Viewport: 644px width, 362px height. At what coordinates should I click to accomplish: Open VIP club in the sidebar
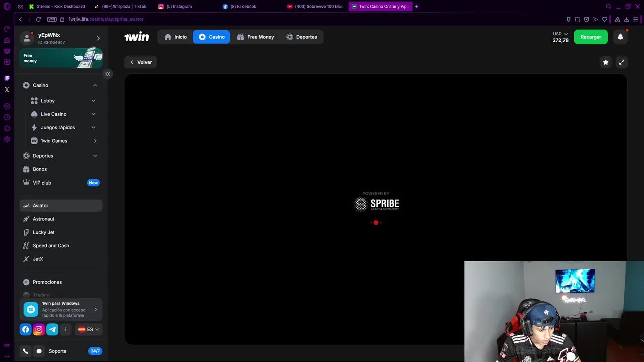coord(61,183)
